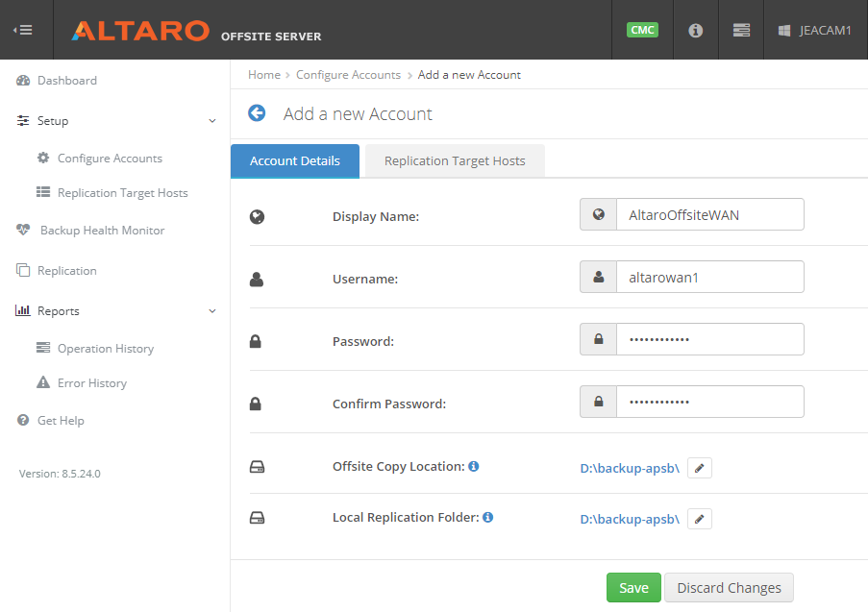868x612 pixels.
Task: Collapse the sidebar with the hamburger icon
Action: pos(23,30)
